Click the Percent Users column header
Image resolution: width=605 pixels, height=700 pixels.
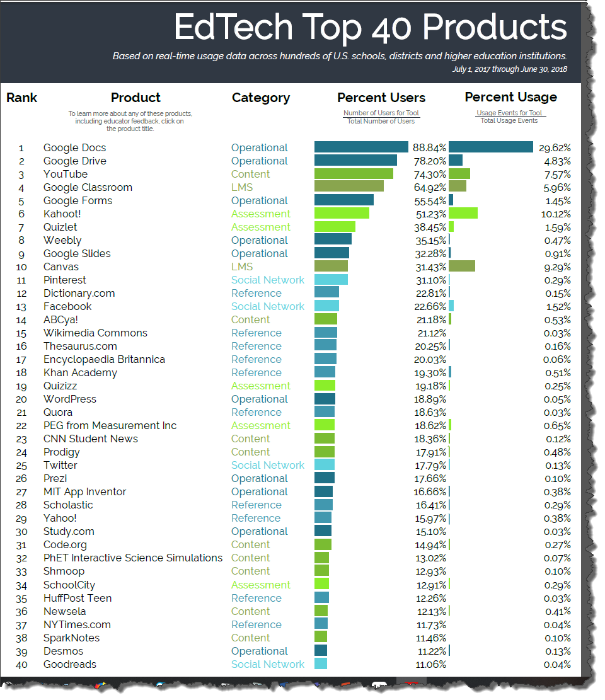pos(381,98)
